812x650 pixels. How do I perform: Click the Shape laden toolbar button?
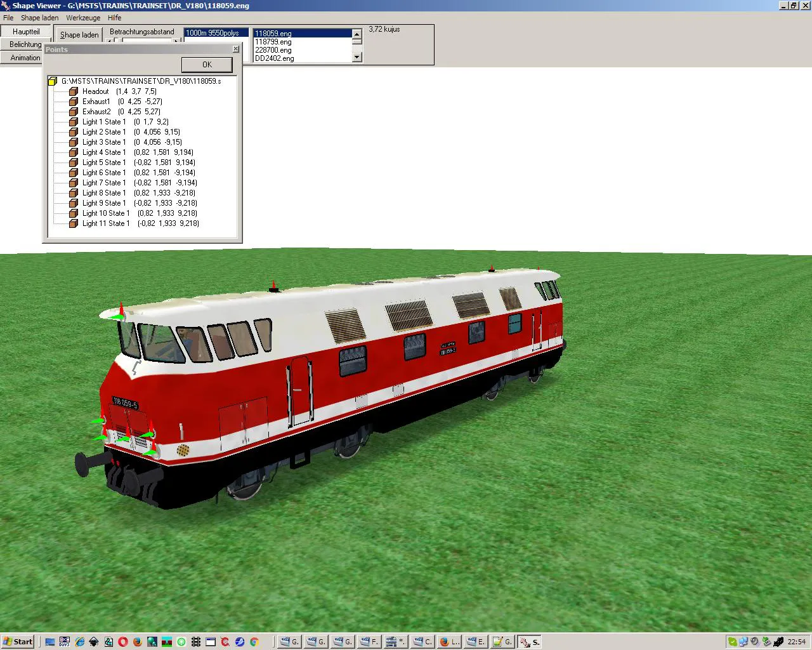pos(79,35)
